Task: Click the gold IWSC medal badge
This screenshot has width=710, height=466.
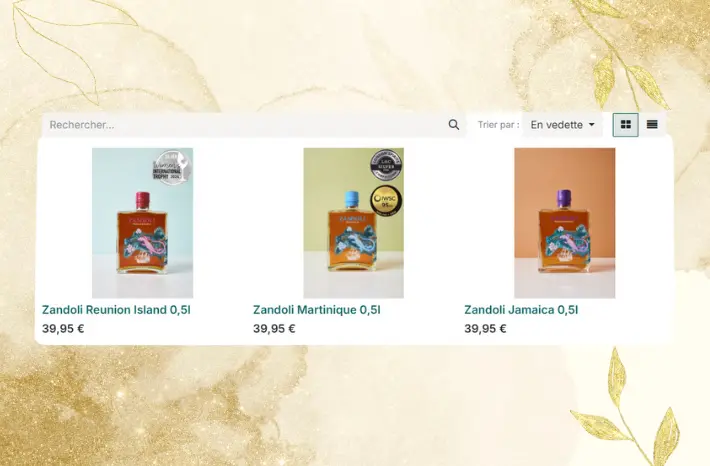Action: pyautogui.click(x=386, y=200)
